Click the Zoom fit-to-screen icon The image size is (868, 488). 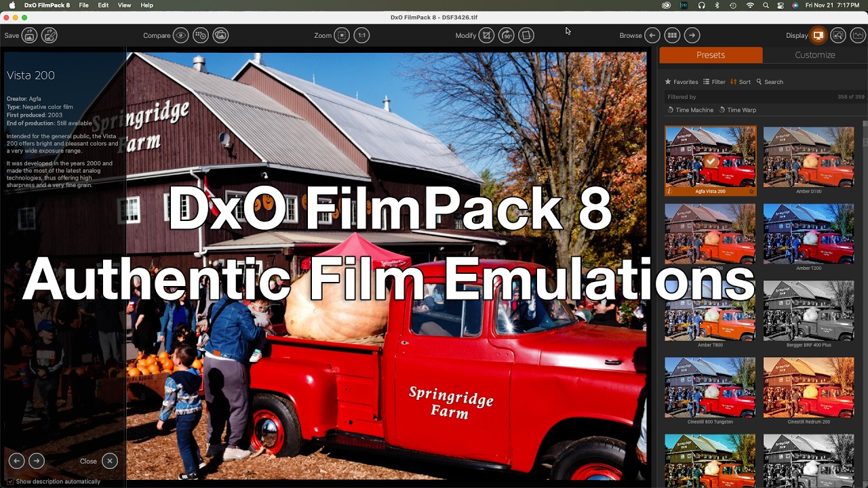tap(342, 35)
